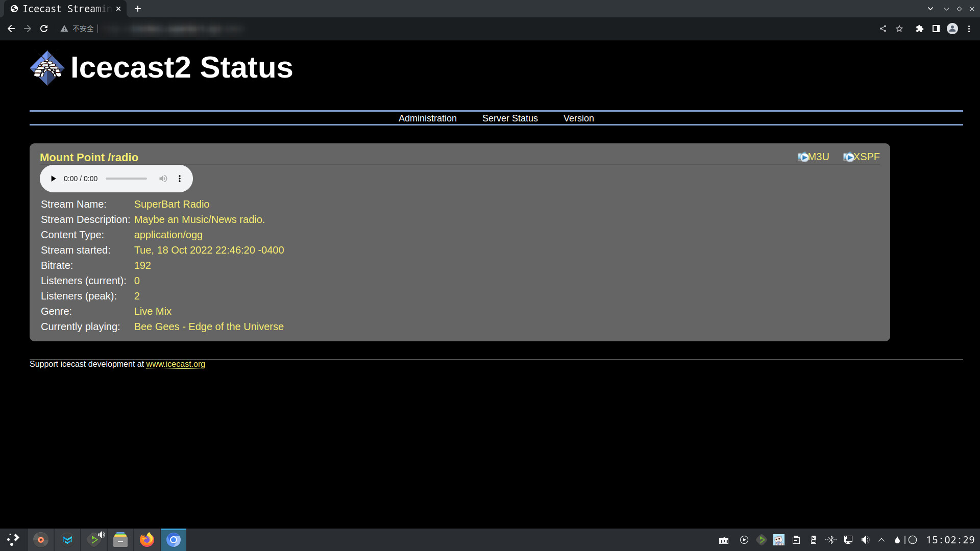The width and height of the screenshot is (980, 551).
Task: Download the XSPF playlist
Action: click(862, 157)
